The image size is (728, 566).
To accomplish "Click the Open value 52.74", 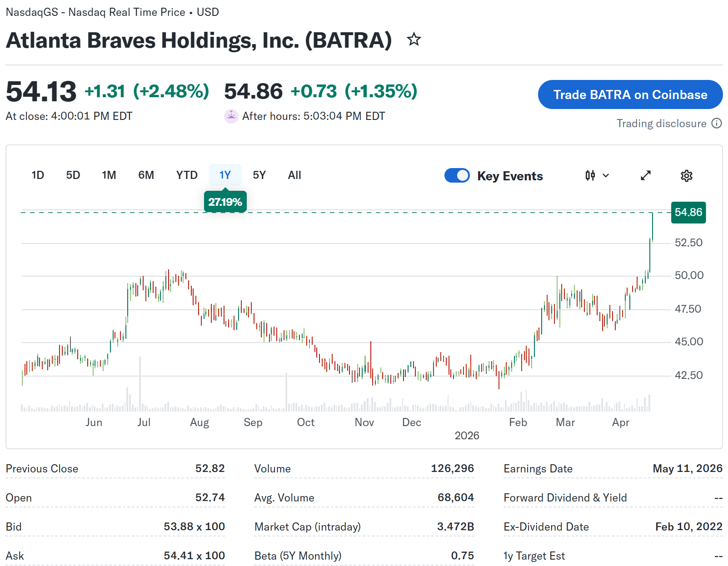I will (x=210, y=497).
